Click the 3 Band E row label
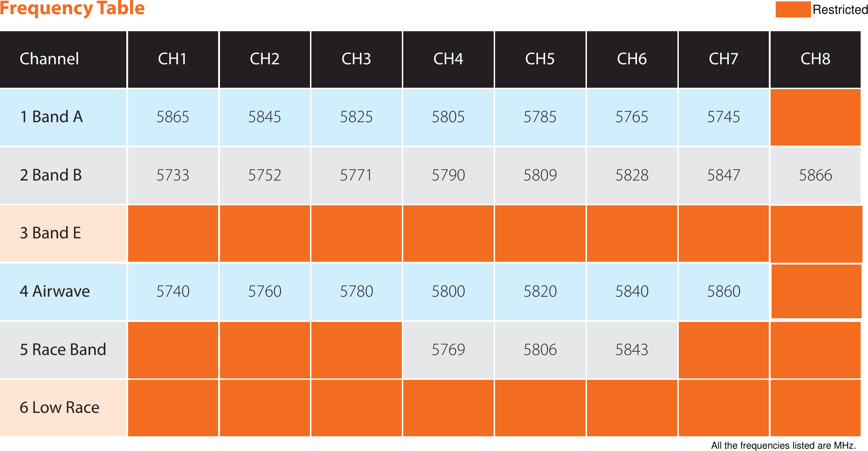The image size is (868, 451). (51, 233)
